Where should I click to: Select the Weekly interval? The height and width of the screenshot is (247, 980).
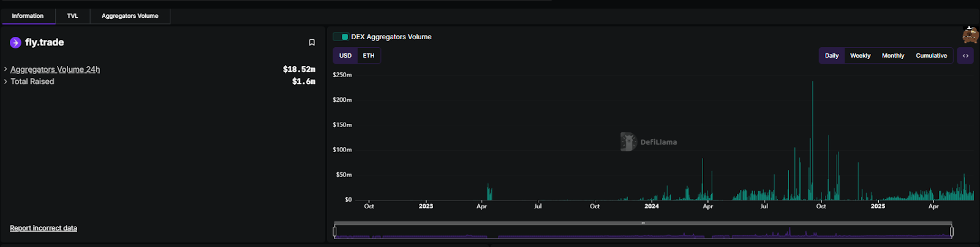(860, 56)
